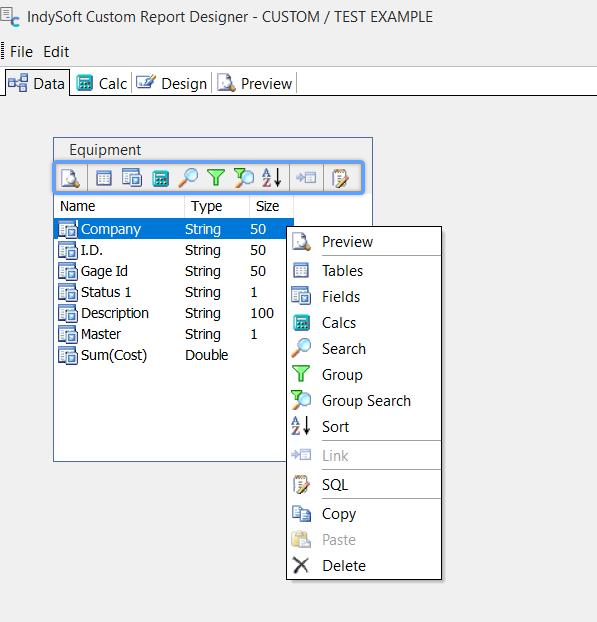Open the Calcs calculator toolbar icon
The height and width of the screenshot is (622, 597).
(x=161, y=178)
